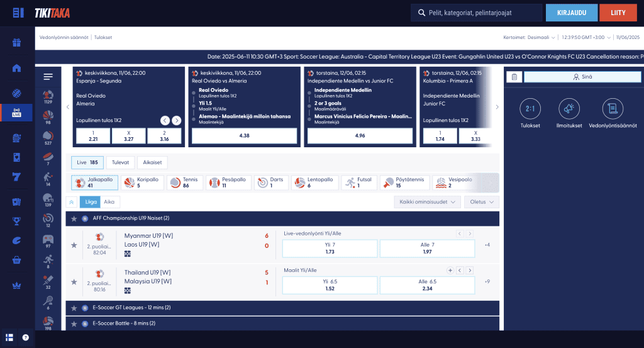Click the KIRJAUDU login button

coord(571,13)
